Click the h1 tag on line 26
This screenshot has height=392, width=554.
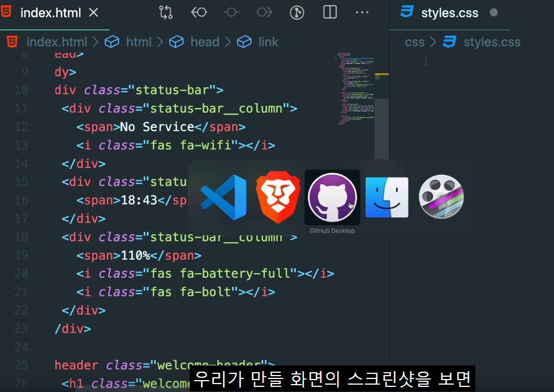[76, 384]
